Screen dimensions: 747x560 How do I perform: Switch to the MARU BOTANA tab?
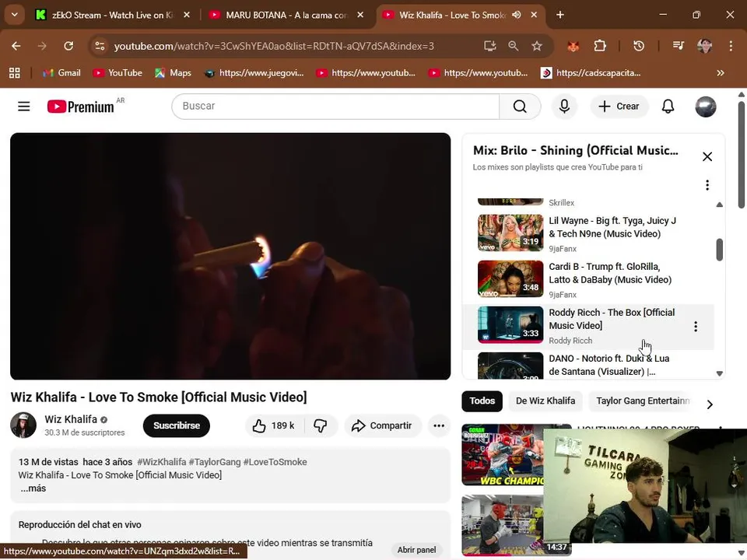[286, 15]
